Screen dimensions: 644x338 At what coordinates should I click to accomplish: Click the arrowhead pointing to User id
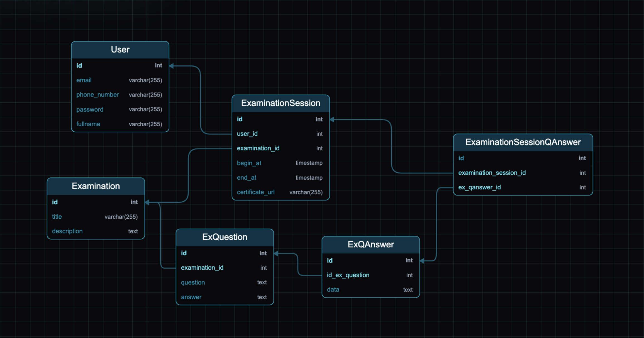tap(172, 66)
